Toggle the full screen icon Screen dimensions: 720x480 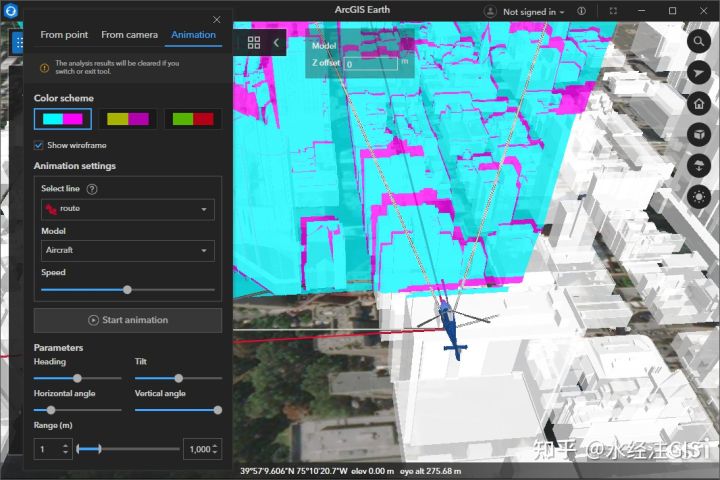(613, 11)
